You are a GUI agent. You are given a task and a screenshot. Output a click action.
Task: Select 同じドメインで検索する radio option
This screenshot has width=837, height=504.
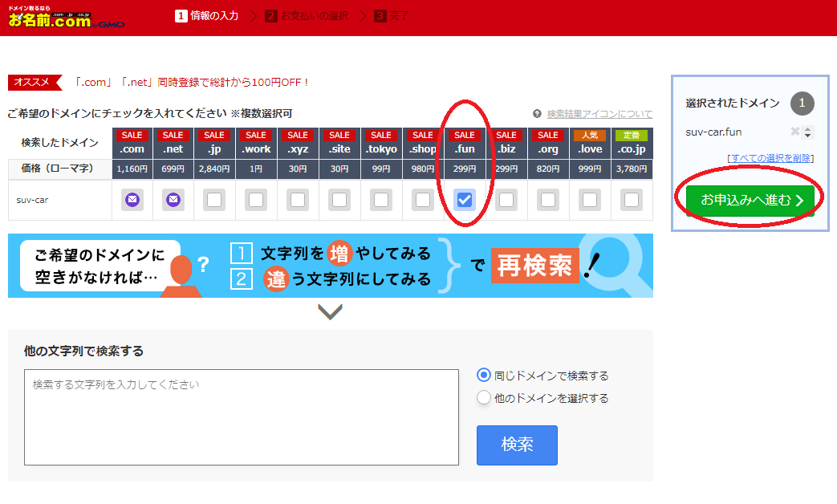484,375
